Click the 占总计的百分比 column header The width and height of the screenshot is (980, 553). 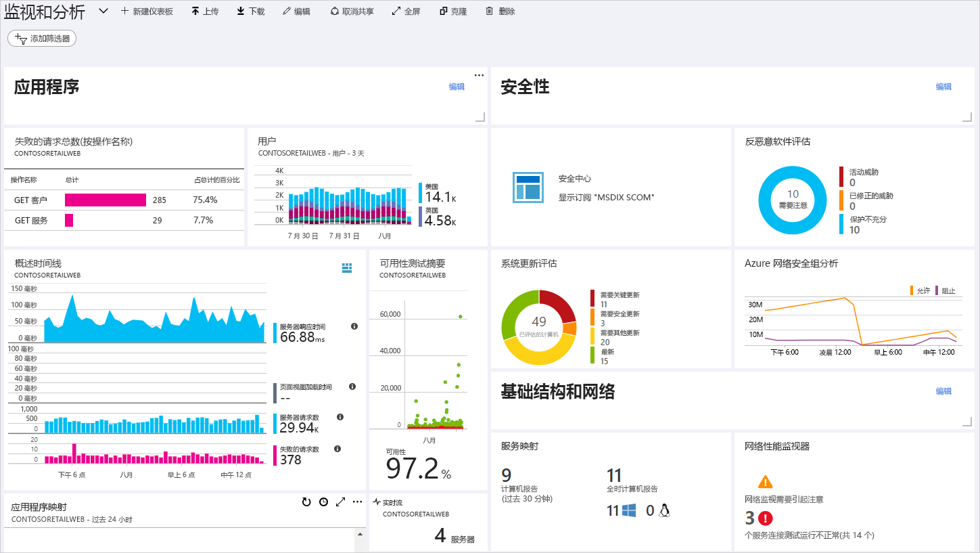point(217,179)
